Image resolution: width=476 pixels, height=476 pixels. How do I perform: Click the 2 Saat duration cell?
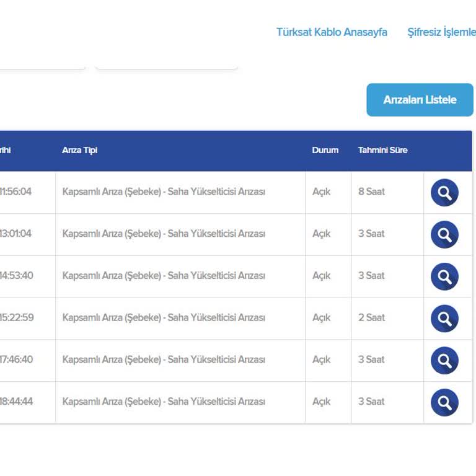coord(371,318)
